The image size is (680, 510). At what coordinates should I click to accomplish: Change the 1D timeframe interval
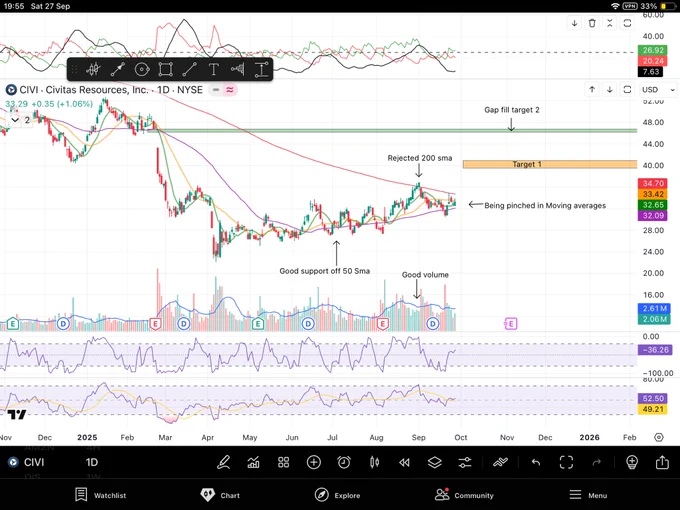91,462
